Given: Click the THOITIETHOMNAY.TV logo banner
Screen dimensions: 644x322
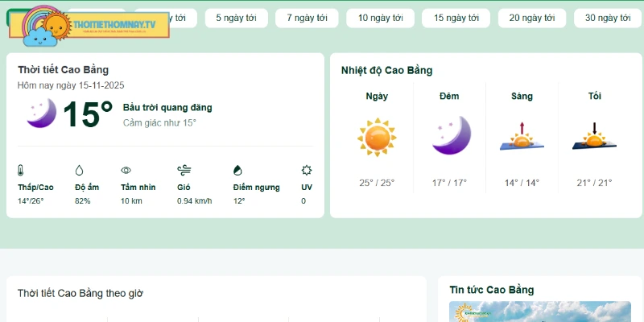Looking at the screenshot, I should click(x=89, y=25).
